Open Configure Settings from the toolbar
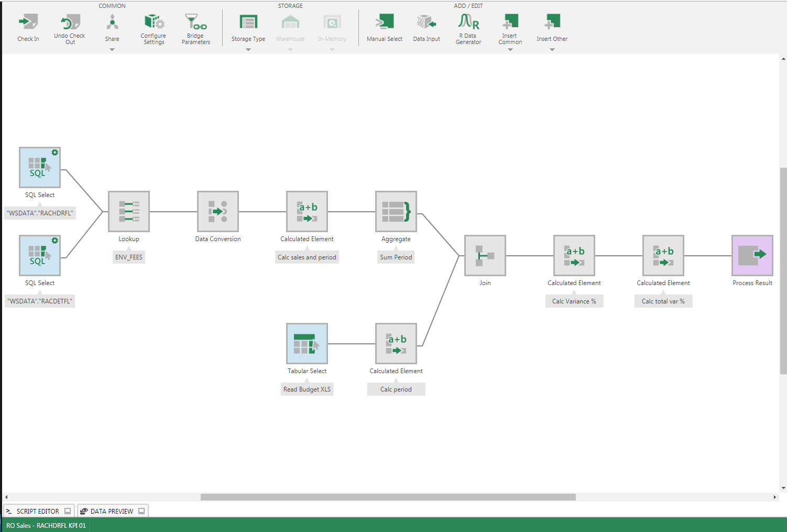The width and height of the screenshot is (787, 532). pos(154,23)
